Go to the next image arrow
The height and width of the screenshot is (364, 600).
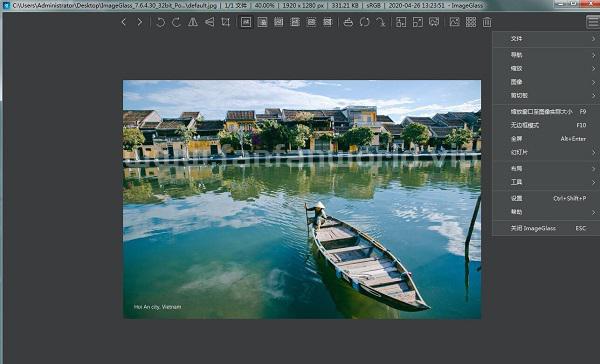pyautogui.click(x=140, y=22)
